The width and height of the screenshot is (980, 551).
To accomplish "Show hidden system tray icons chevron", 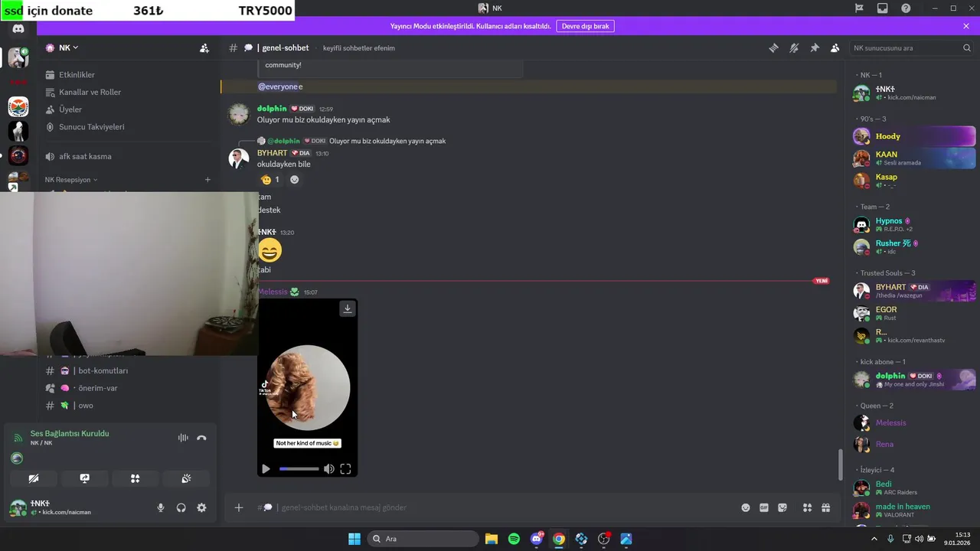I will 874,539.
